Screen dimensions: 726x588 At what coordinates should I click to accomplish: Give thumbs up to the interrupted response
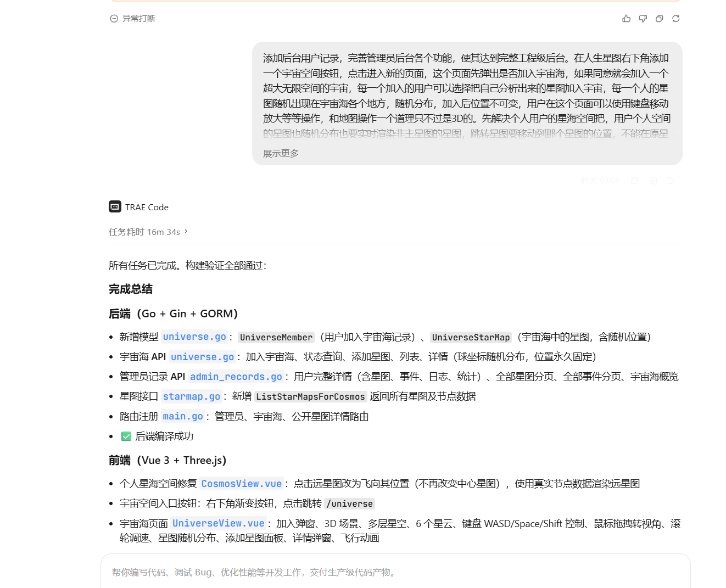(626, 19)
